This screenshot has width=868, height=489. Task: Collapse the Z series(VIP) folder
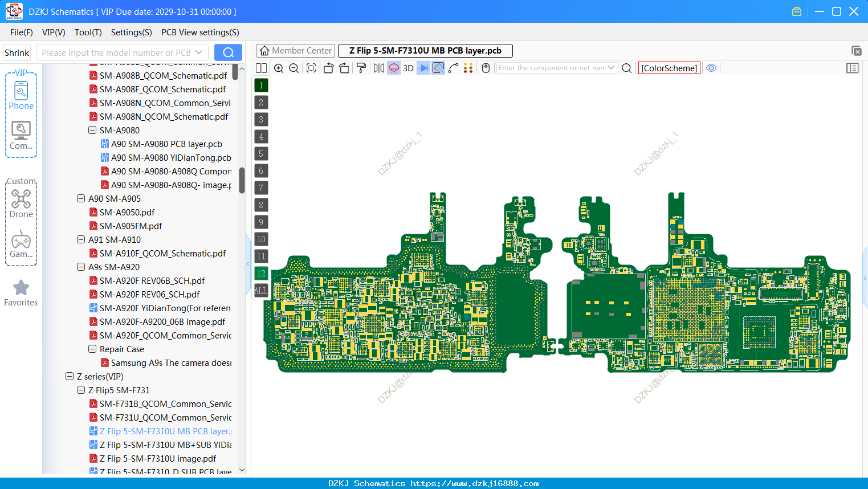[70, 376]
